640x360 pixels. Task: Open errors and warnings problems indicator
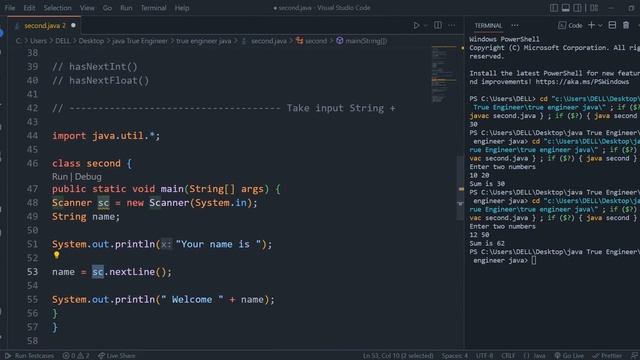(x=76, y=356)
